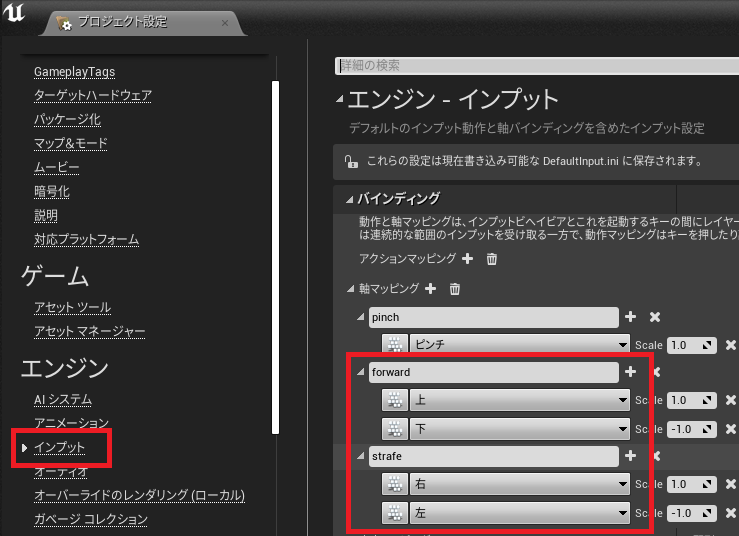Collapse the エンジン - インプット header
Viewport: 739px width, 536px height.
coord(339,99)
